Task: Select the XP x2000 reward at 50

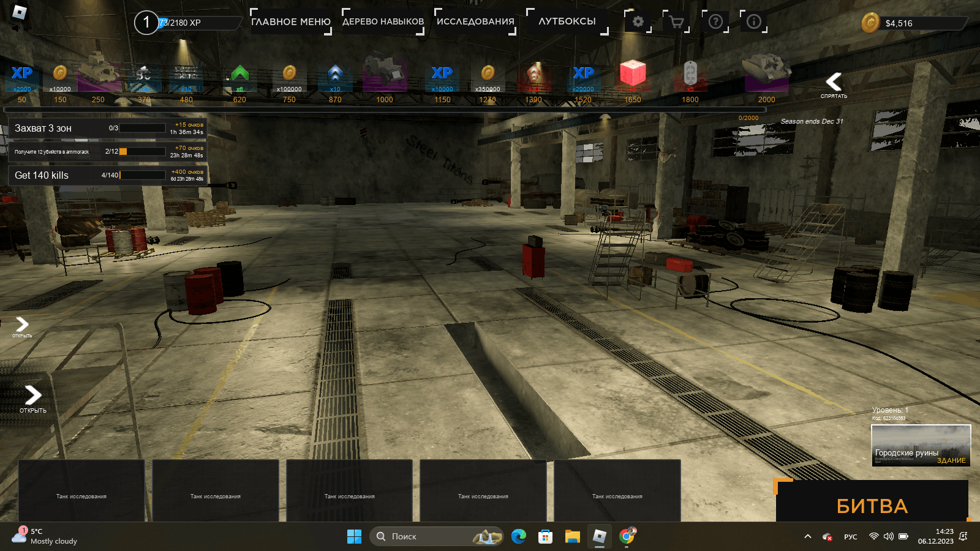Action: [22, 78]
